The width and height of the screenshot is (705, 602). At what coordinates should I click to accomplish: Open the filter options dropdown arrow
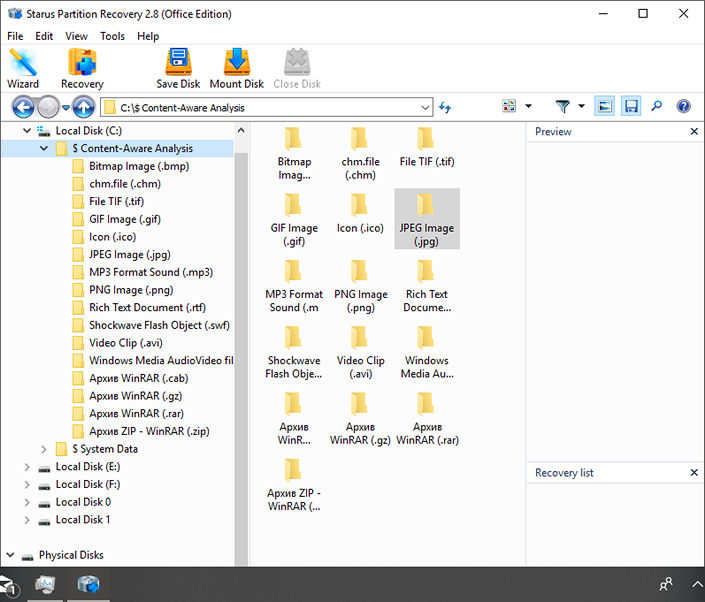pyautogui.click(x=581, y=106)
